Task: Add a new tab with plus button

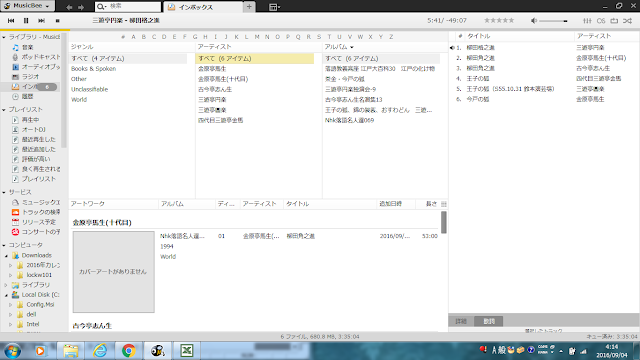Action: 249,7
